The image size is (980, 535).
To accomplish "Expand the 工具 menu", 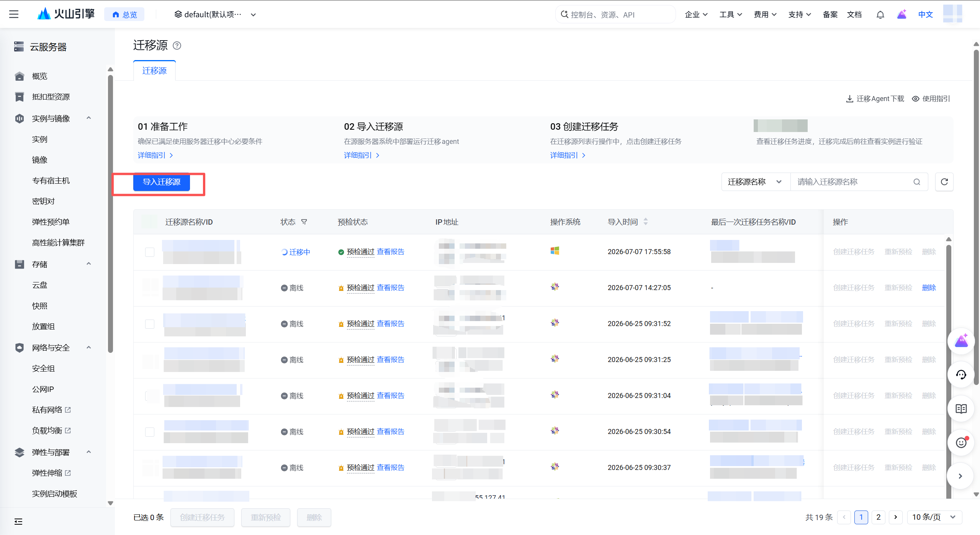I will (x=730, y=15).
